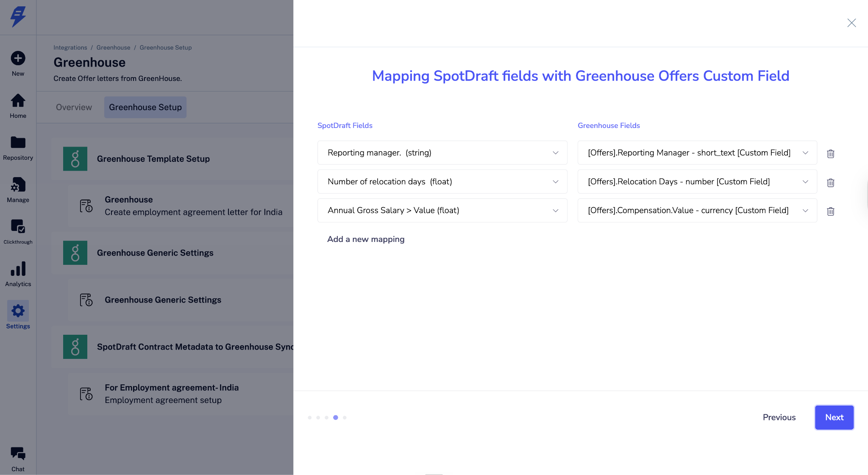Jump to the first step dot
868x475 pixels.
click(310, 418)
